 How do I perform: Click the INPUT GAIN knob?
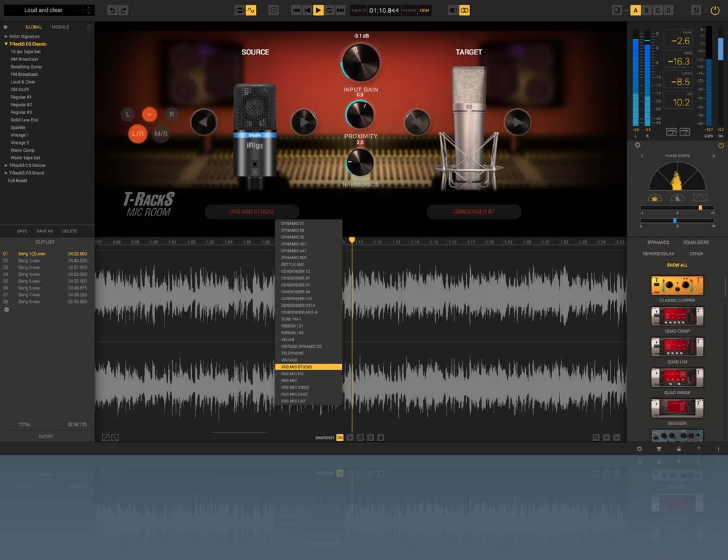[x=361, y=62]
